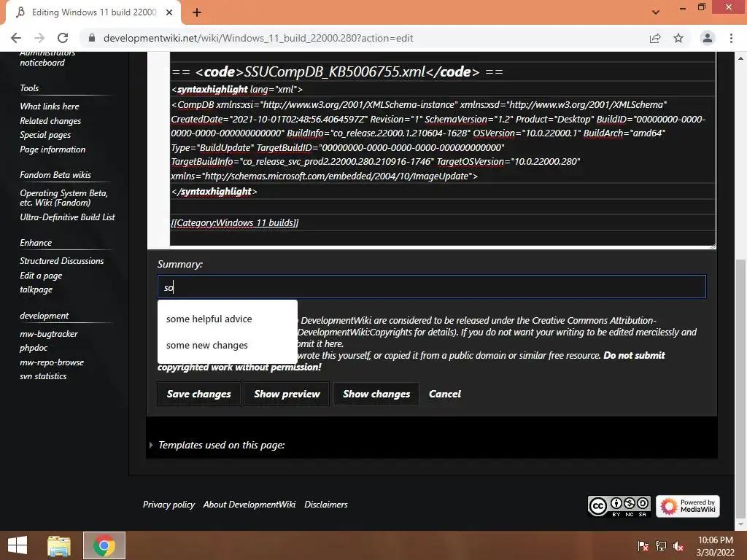Click the 'Tools' sidebar heading

(29, 88)
